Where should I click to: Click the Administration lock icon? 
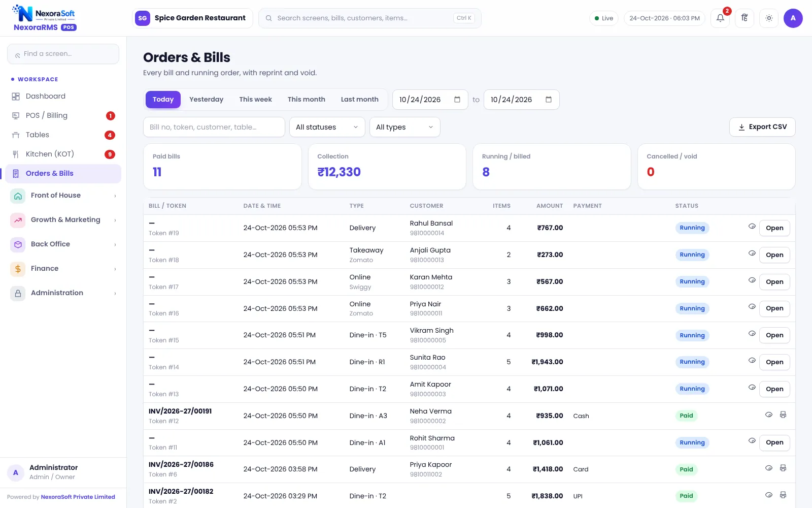pos(18,293)
